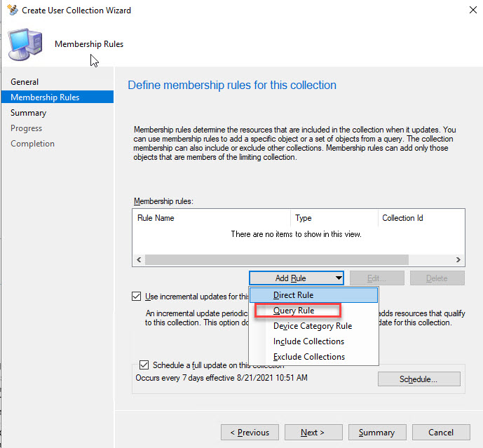Open the General step in sidebar
This screenshot has width=483, height=448.
pos(25,82)
